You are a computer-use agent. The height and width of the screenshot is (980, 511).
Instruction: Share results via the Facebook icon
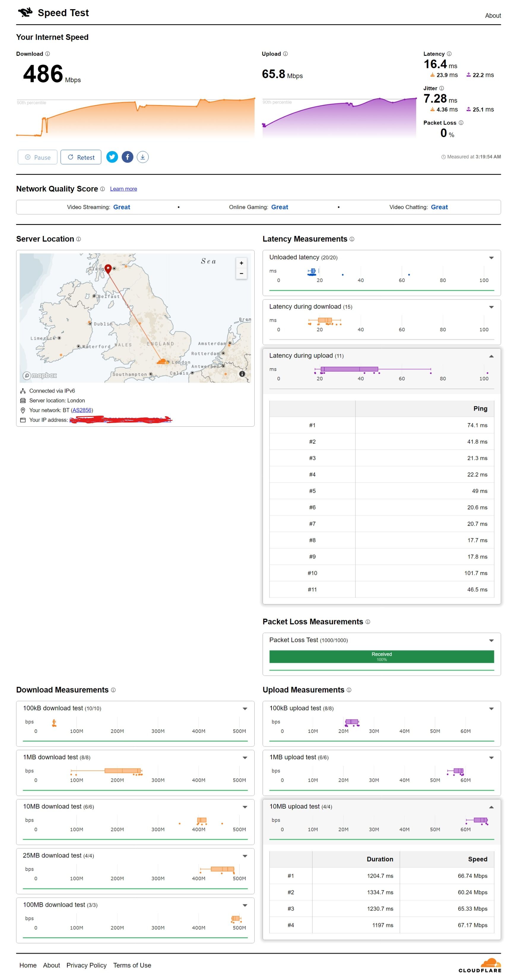click(x=128, y=157)
